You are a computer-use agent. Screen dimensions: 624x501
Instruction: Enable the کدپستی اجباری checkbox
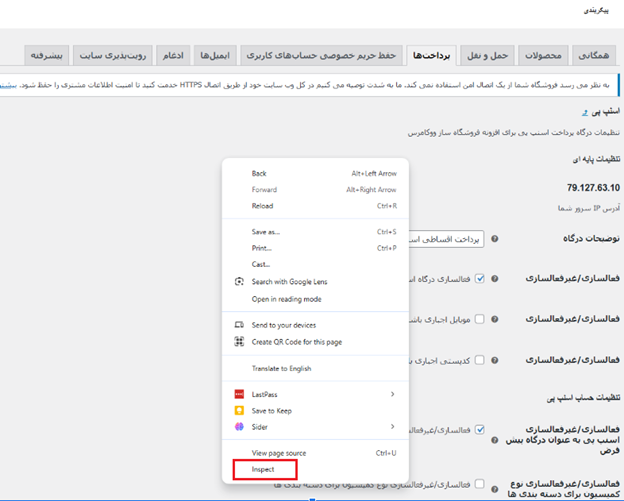[x=480, y=360]
